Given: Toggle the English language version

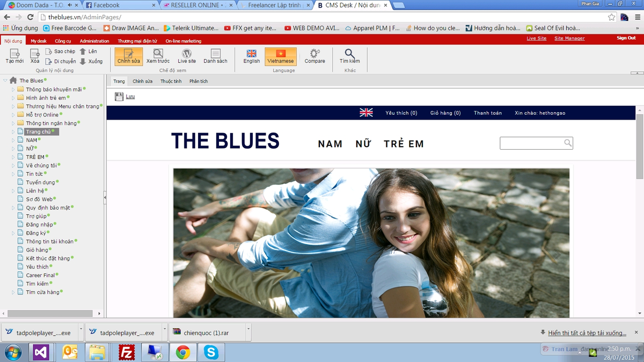Looking at the screenshot, I should (x=251, y=56).
